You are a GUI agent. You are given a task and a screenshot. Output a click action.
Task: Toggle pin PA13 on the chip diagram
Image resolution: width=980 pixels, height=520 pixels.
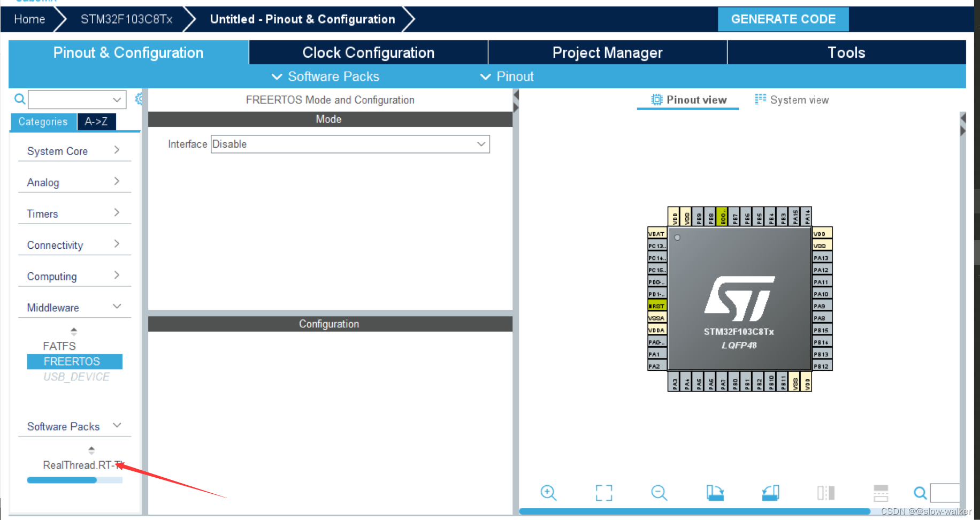point(821,257)
